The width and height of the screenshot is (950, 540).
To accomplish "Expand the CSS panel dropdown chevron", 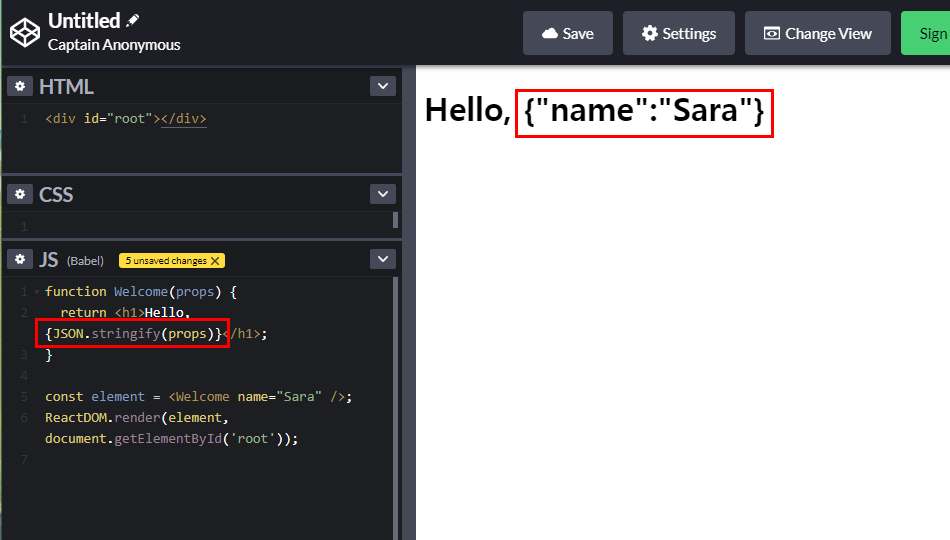I will 383,194.
